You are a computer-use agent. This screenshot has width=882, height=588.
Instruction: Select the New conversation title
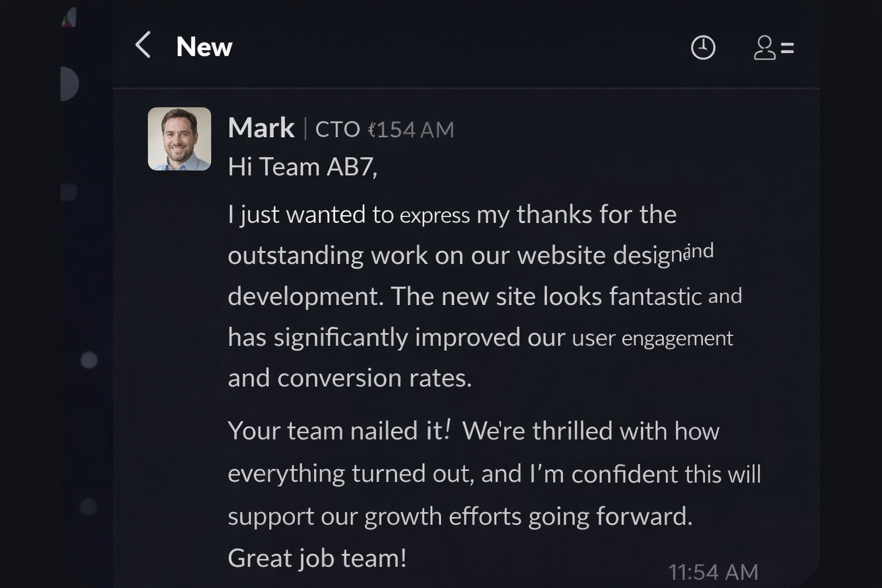point(204,47)
